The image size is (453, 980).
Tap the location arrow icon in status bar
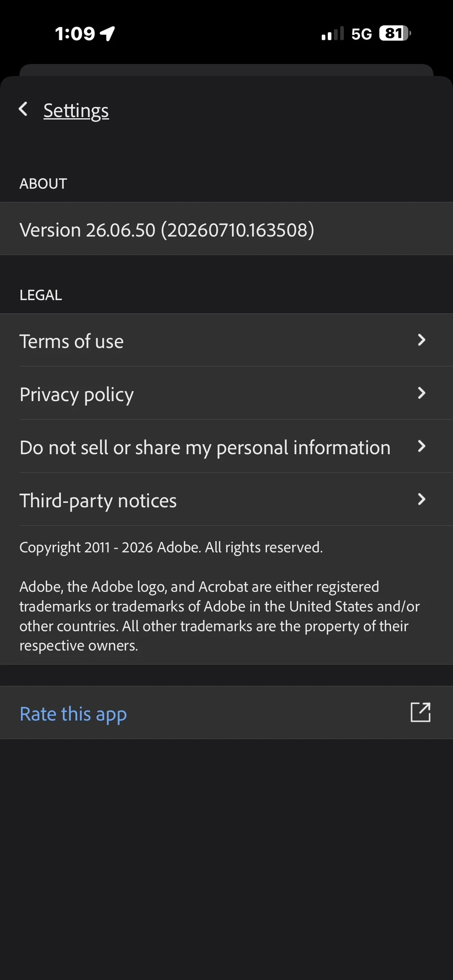pos(108,34)
